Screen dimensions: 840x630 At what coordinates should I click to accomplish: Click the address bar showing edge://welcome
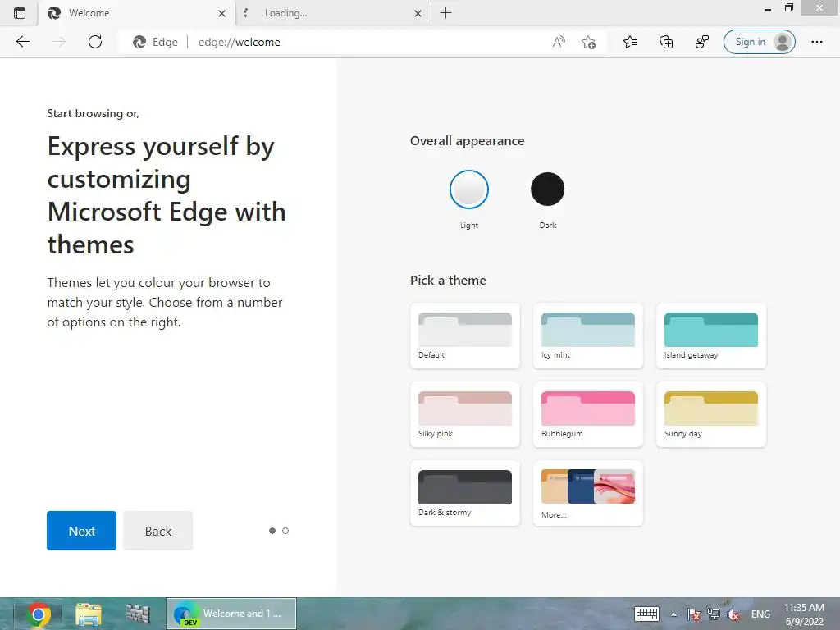[x=363, y=42]
